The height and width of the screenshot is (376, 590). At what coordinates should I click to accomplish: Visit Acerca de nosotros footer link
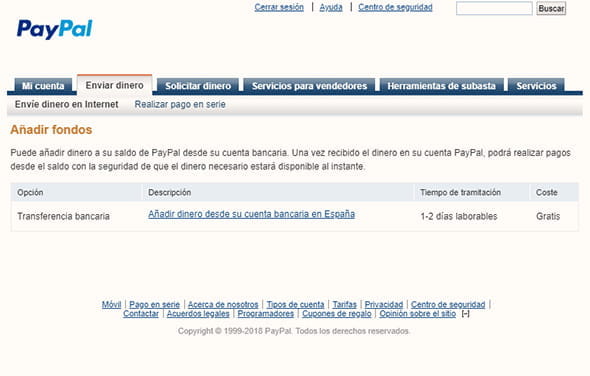(x=223, y=304)
